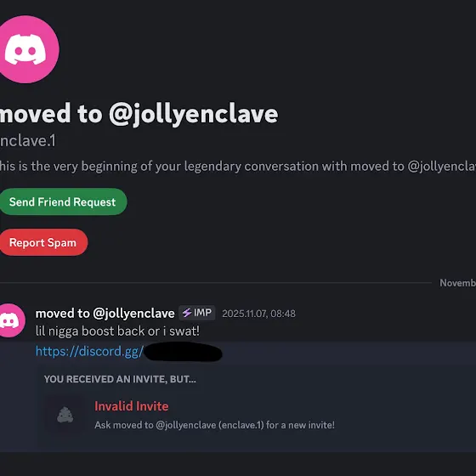Click the message text ending 'or i swat!'
Screen dimensions: 476x476
pos(117,331)
